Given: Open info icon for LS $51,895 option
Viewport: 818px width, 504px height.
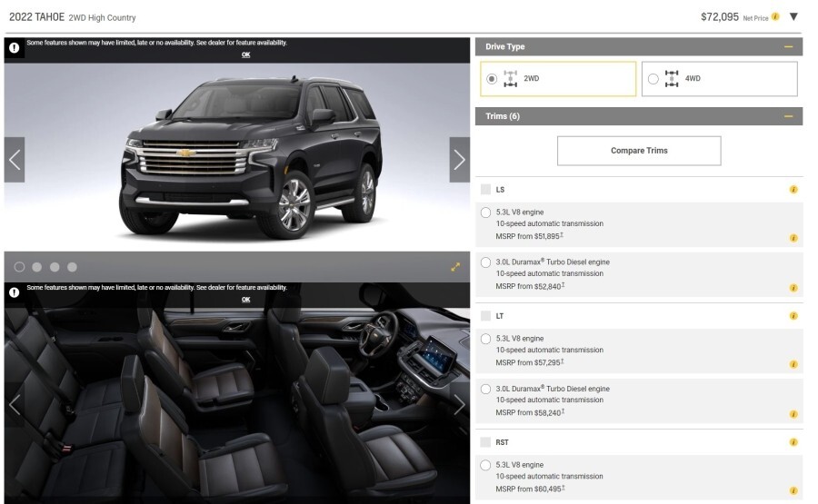Looking at the screenshot, I should 793,238.
